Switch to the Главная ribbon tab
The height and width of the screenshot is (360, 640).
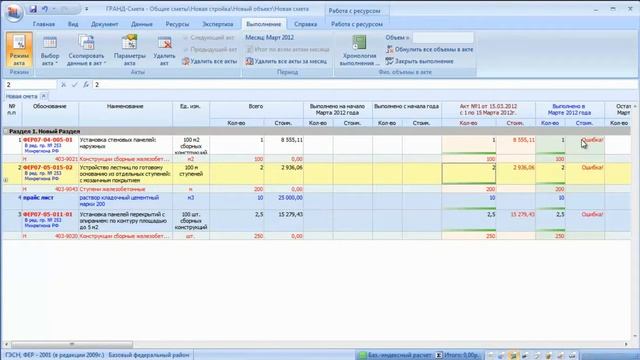(44, 24)
